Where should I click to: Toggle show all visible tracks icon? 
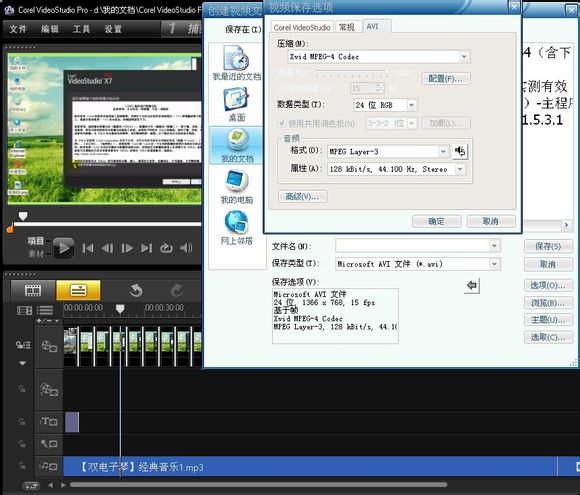pos(45,310)
